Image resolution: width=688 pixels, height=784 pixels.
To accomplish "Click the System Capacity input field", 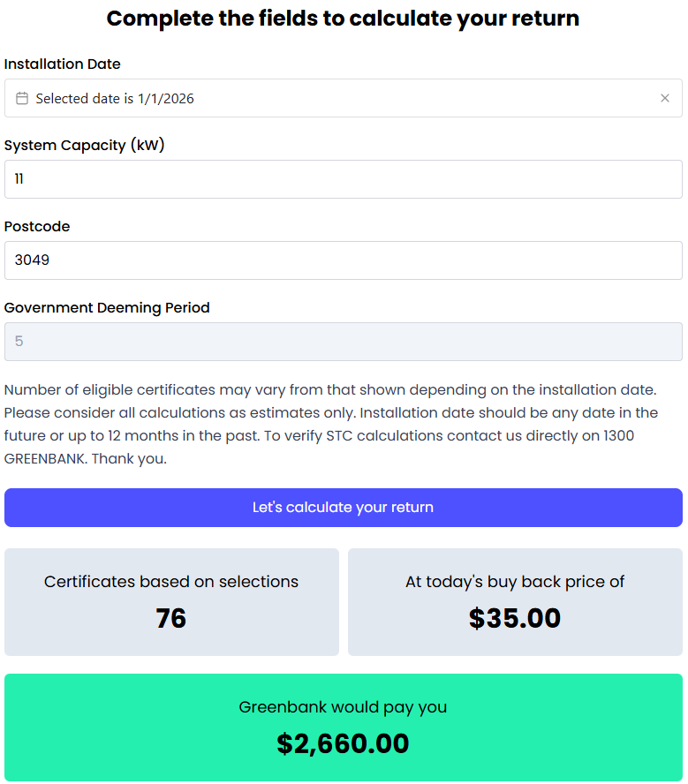I will [343, 179].
